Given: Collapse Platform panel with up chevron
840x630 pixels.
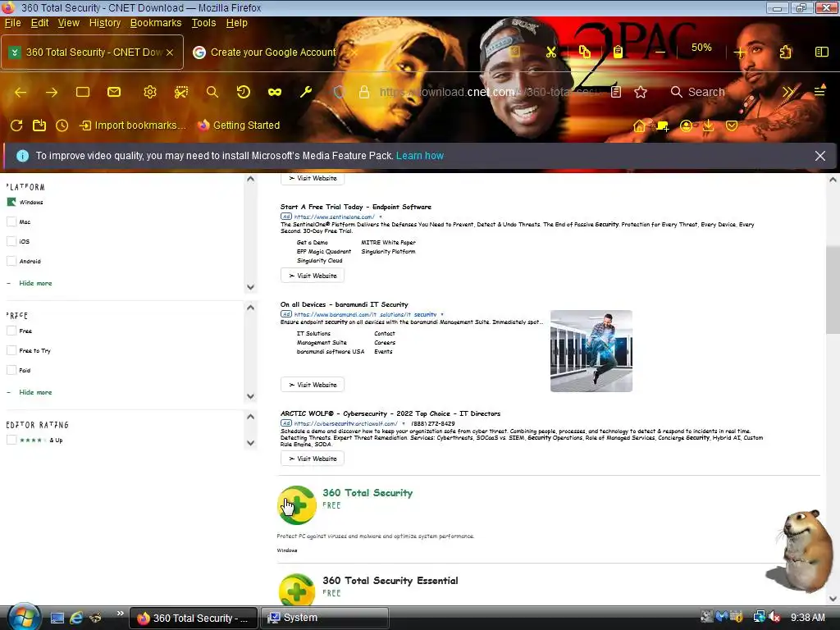Looking at the screenshot, I should click(x=251, y=179).
